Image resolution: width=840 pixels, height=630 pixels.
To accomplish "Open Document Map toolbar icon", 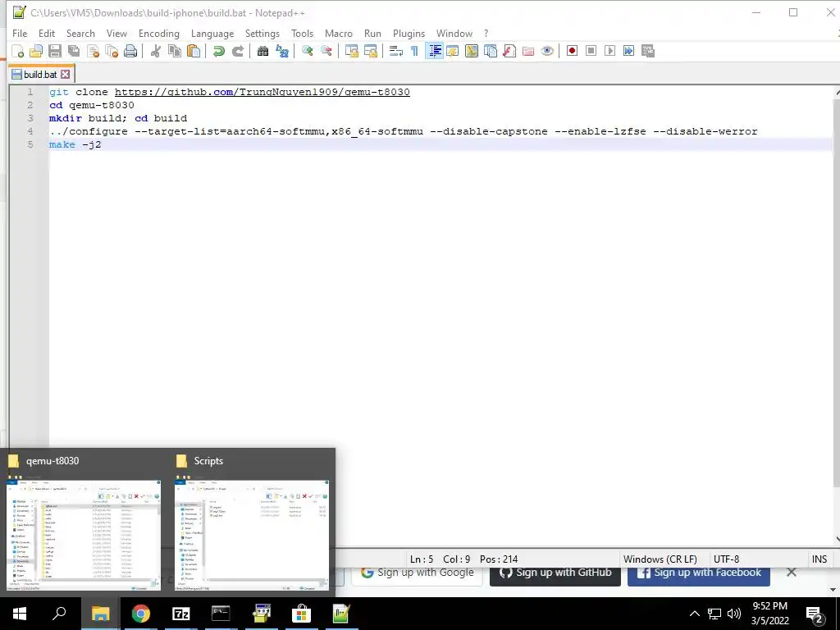I will [472, 51].
